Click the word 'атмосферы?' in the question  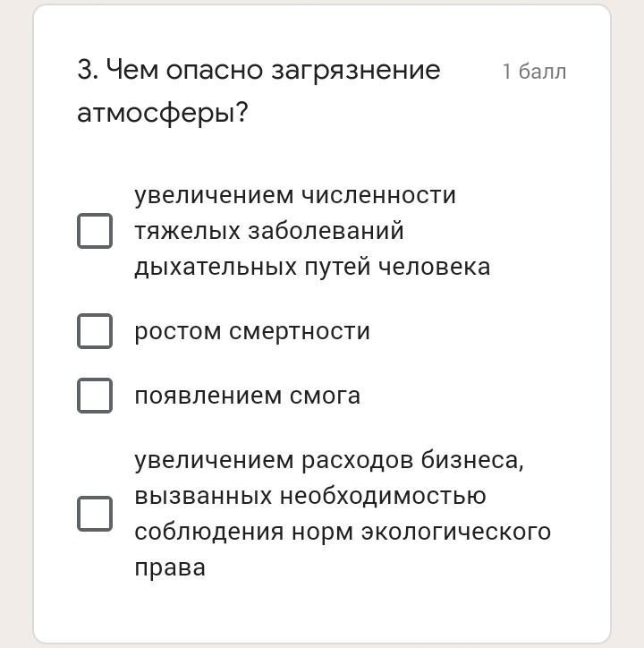[163, 113]
